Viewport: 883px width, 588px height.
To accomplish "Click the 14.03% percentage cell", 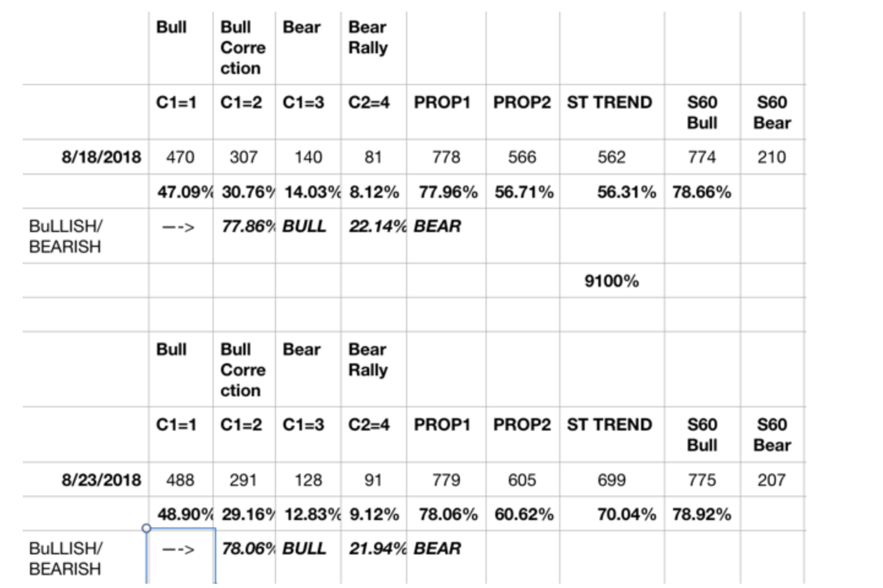I will (309, 192).
